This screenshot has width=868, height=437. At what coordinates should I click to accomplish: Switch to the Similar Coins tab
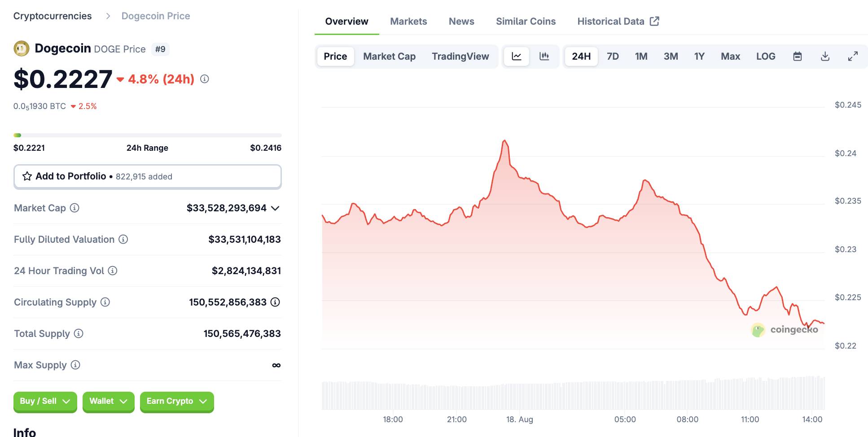pos(526,21)
